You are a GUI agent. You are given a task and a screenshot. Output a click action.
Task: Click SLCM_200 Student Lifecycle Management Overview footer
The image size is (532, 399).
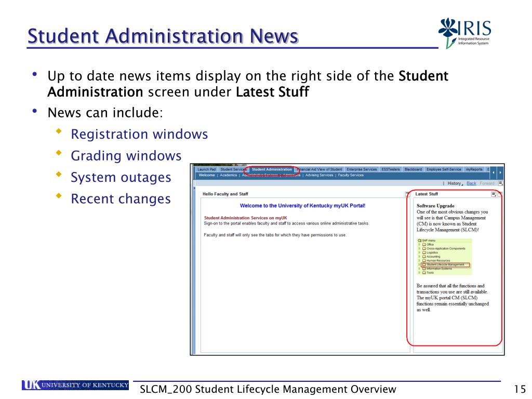point(268,389)
